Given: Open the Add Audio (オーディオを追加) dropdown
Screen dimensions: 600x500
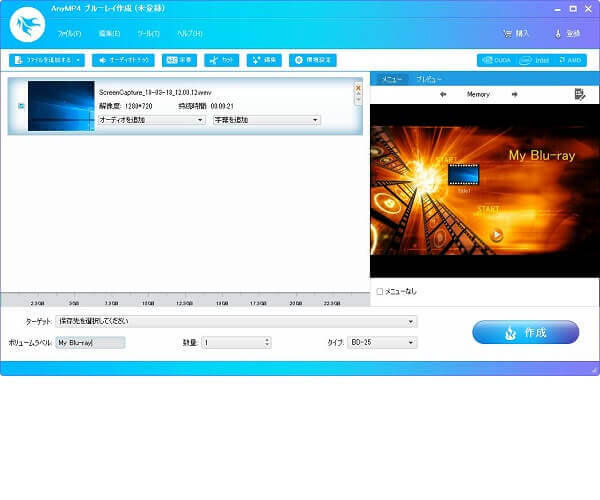Looking at the screenshot, I should [x=152, y=120].
